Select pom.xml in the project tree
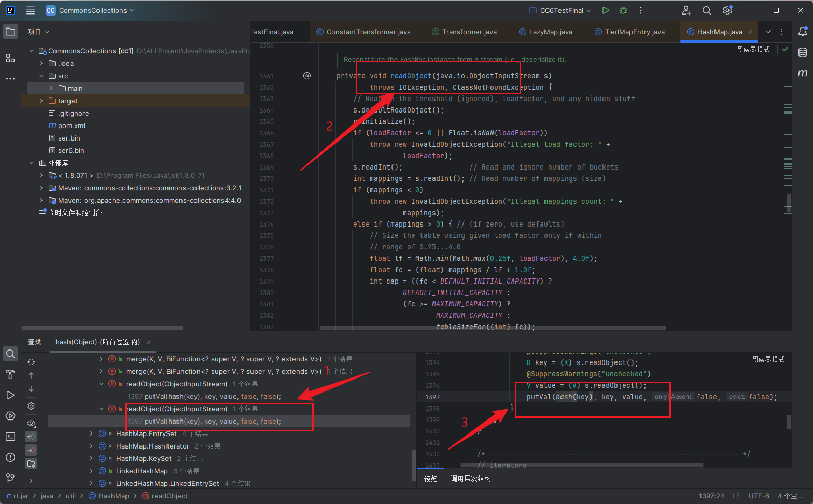The image size is (813, 504). (x=71, y=125)
